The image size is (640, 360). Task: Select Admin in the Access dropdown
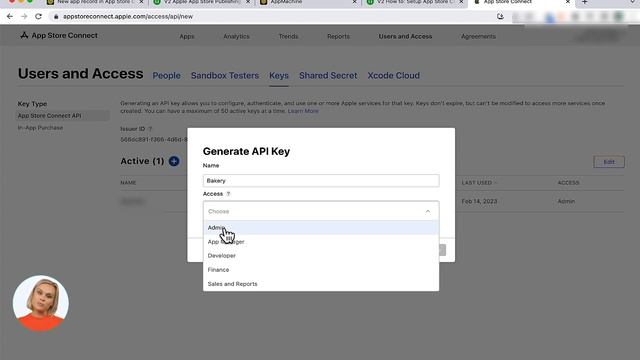point(321,228)
